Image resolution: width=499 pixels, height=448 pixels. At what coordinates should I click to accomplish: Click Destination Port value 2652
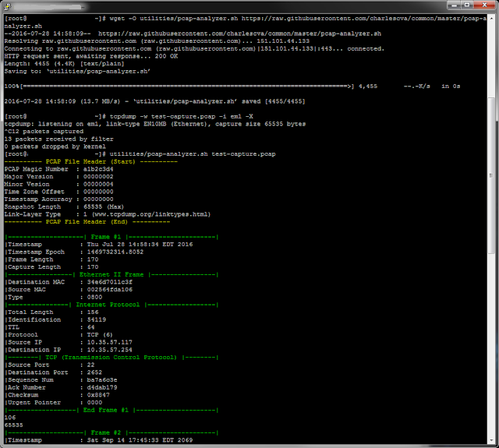pyautogui.click(x=94, y=372)
